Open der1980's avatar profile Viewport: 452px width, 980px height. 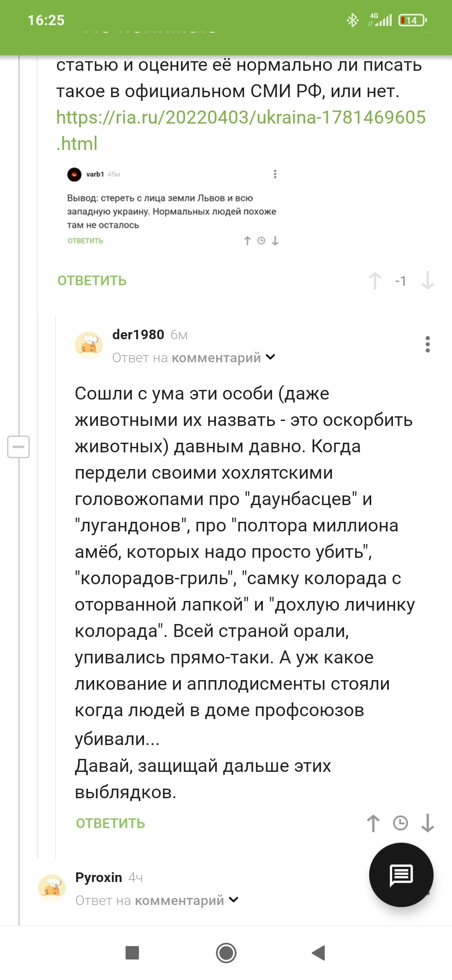click(89, 345)
